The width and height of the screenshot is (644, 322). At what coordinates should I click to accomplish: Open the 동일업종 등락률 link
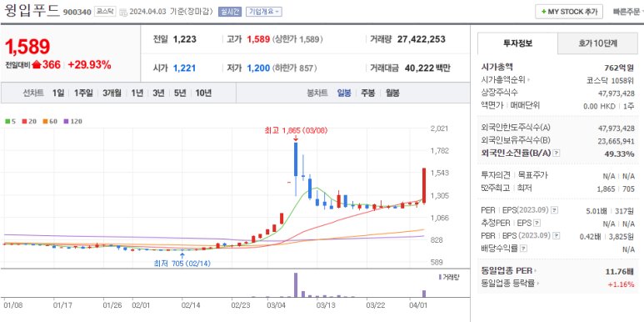(511, 284)
